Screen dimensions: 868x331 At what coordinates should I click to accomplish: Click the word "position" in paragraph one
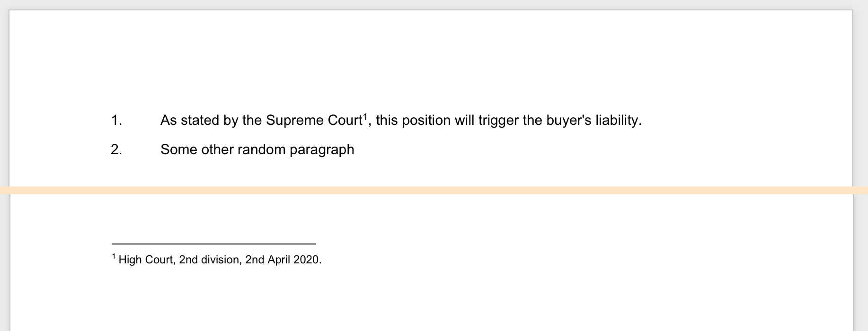click(x=426, y=121)
